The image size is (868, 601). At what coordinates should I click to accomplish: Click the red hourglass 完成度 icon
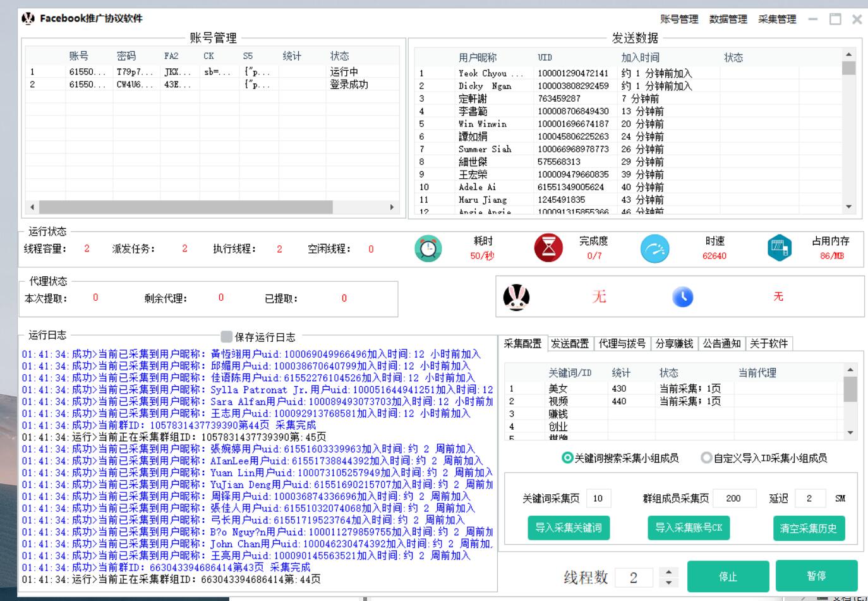pos(549,248)
